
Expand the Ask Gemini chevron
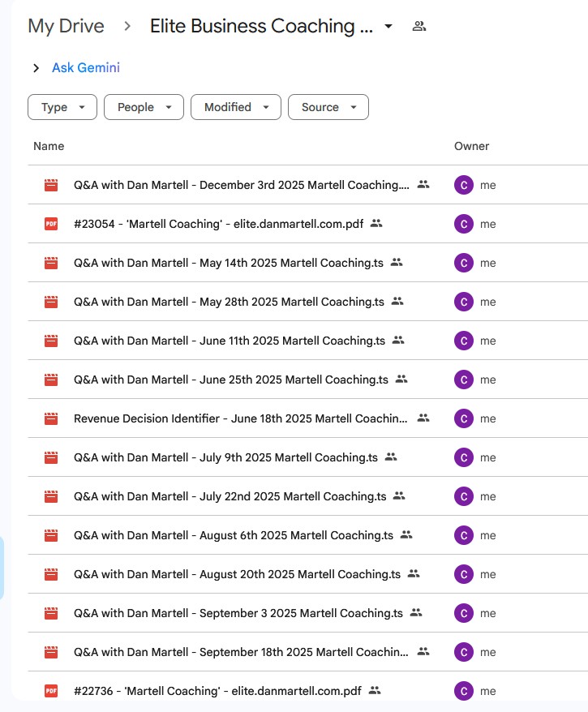coord(36,68)
